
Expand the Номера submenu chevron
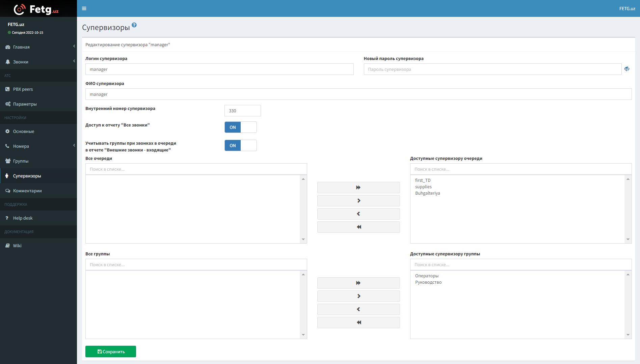tap(74, 145)
